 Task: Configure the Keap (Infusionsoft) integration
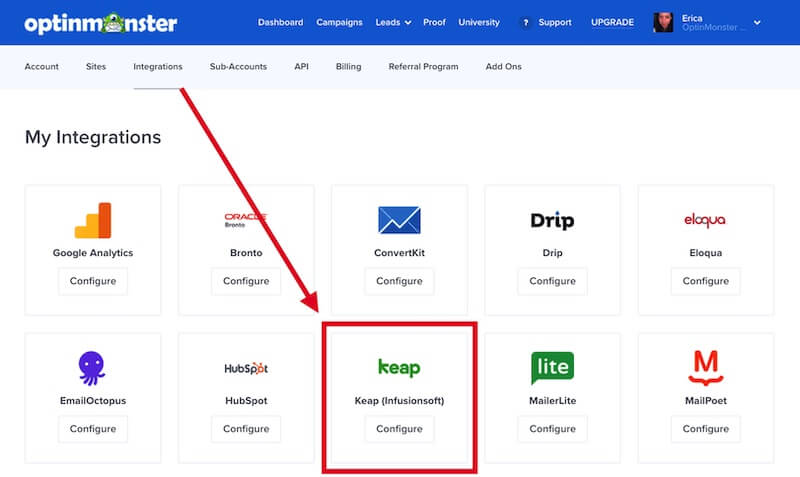tap(399, 429)
